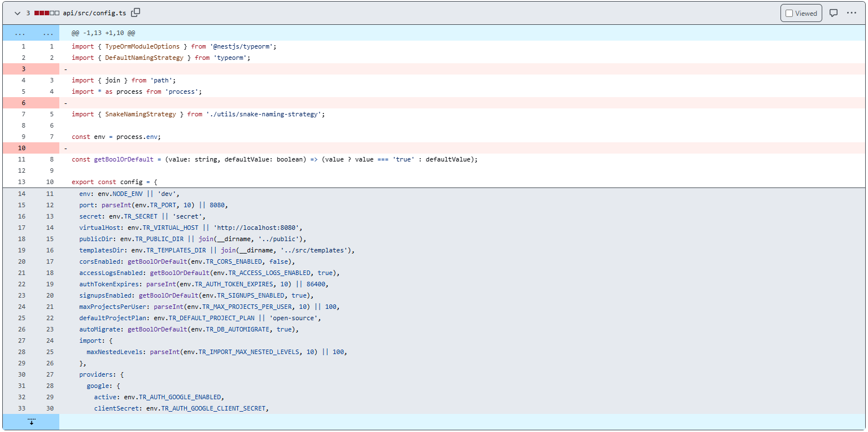Mark the file as Viewed
This screenshot has width=868, height=432.
[x=801, y=13]
